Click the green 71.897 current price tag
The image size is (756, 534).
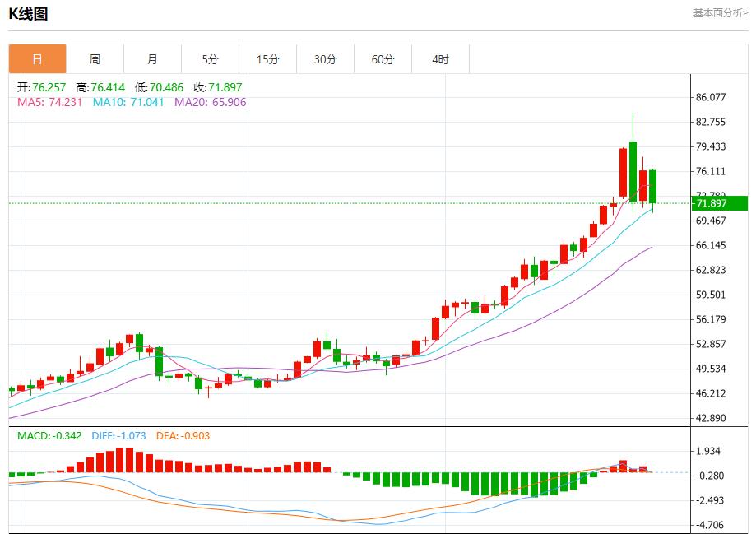(719, 203)
